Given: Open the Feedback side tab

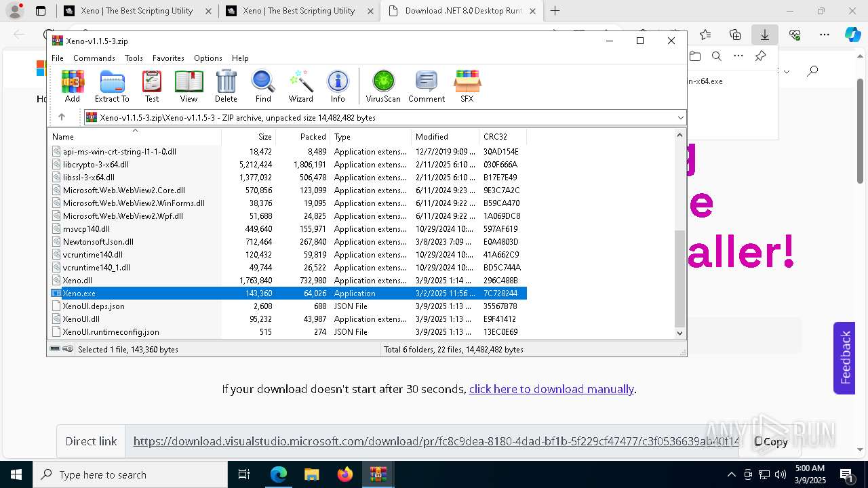Looking at the screenshot, I should (x=844, y=358).
